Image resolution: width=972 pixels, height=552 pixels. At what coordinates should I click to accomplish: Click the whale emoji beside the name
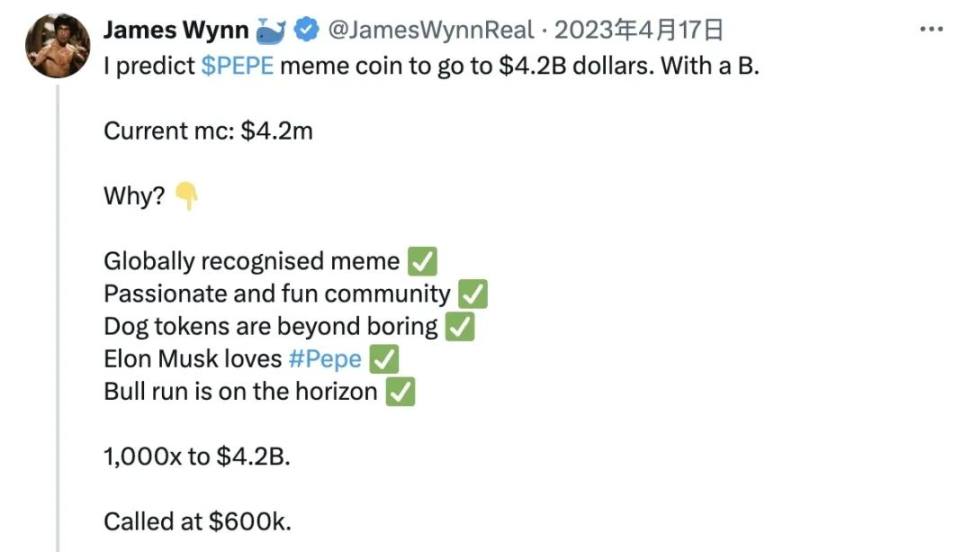[x=271, y=31]
